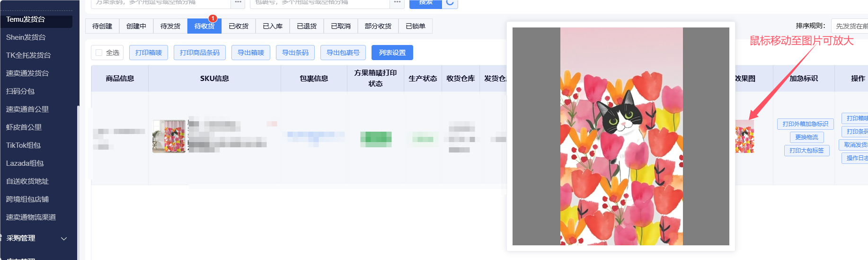Click the 包裹信息 column header
The width and height of the screenshot is (868, 260).
click(x=314, y=79)
